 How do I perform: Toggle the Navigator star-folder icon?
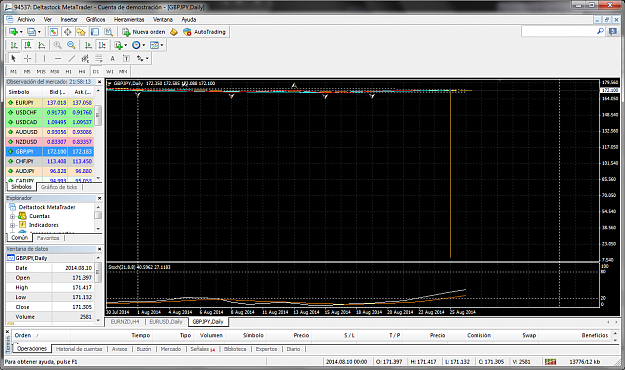click(81, 32)
